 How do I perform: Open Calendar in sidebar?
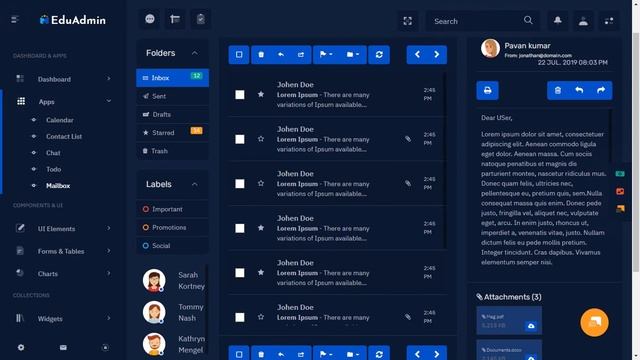(x=60, y=120)
